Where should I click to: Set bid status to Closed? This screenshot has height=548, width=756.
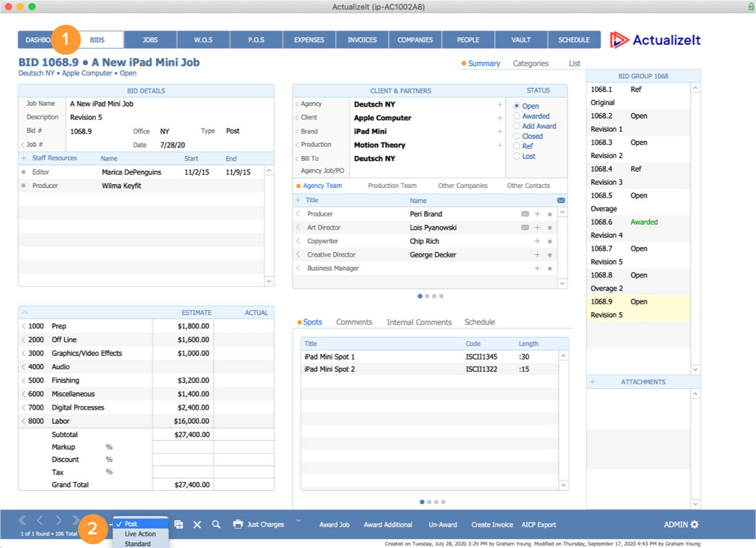(516, 137)
